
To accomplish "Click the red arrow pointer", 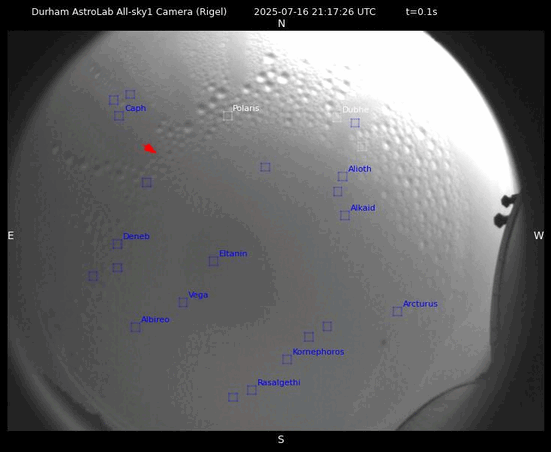I will tap(150, 148).
